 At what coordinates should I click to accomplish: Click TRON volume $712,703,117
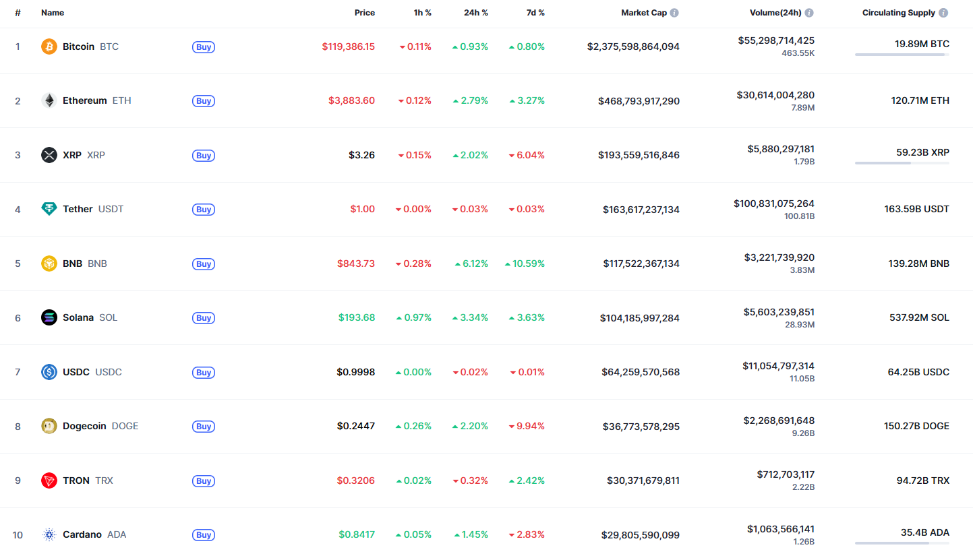tap(786, 474)
